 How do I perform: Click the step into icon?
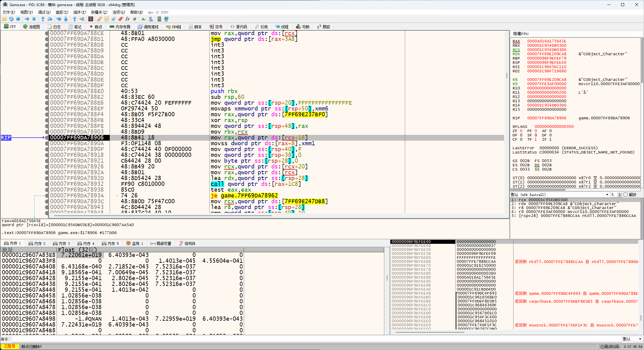[x=43, y=19]
